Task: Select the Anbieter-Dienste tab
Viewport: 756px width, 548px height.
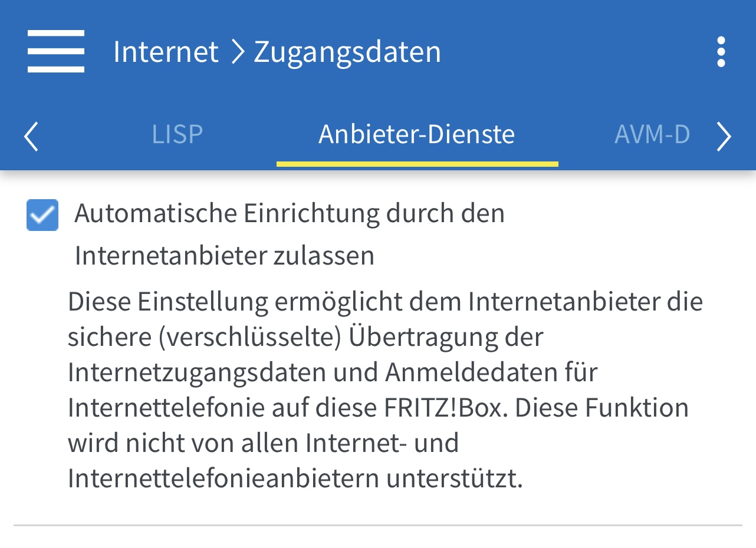Action: point(416,134)
